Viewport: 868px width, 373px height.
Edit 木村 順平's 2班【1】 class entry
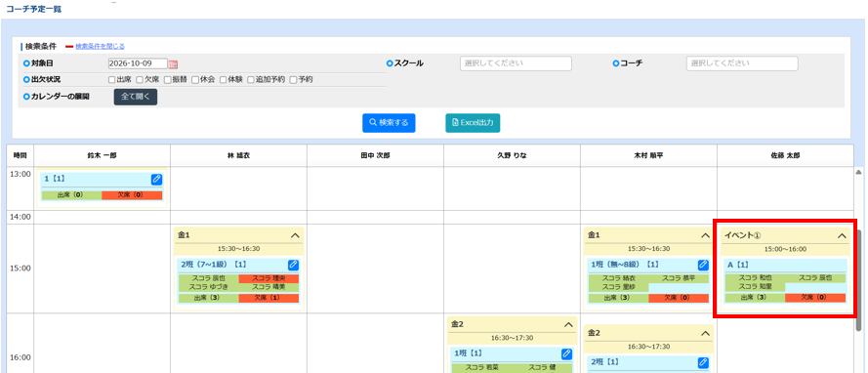pyautogui.click(x=703, y=362)
